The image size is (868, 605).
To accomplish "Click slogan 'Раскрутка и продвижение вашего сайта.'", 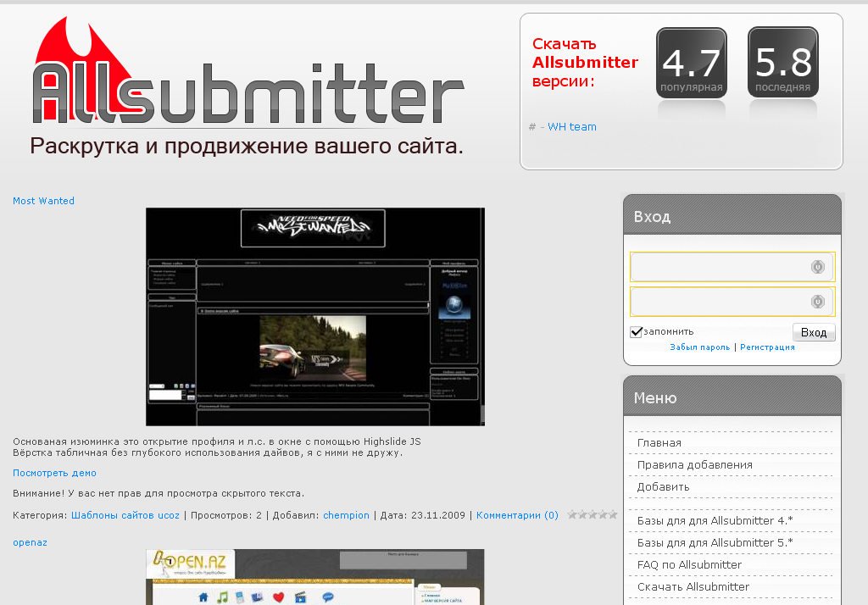I will (247, 147).
